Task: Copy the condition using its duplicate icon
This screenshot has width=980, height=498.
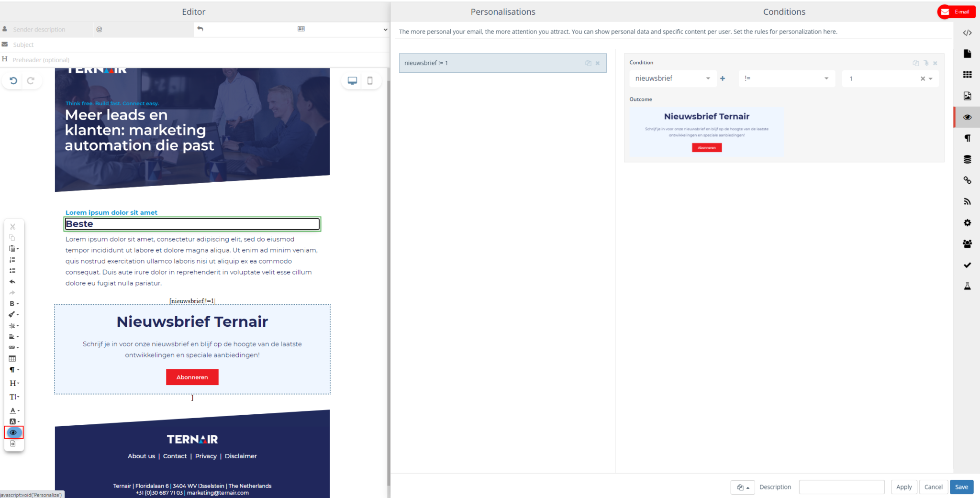Action: click(x=916, y=63)
